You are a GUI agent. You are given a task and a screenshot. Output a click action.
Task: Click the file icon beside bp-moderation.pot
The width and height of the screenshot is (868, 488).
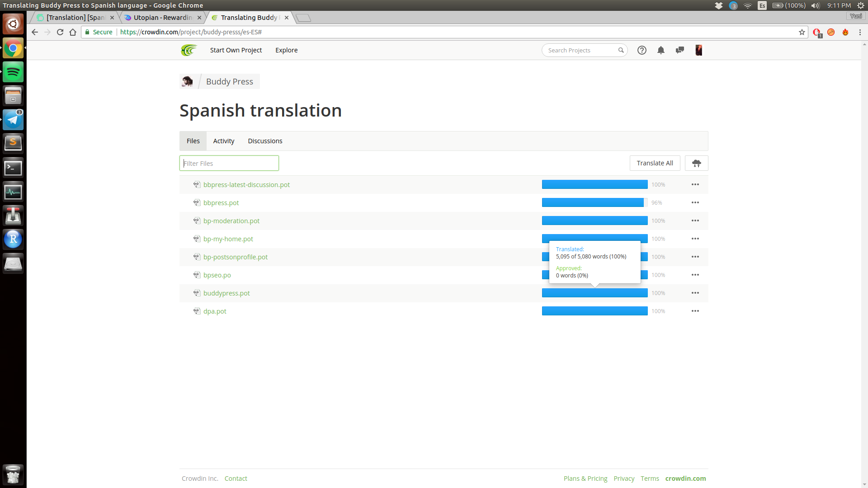click(x=197, y=221)
